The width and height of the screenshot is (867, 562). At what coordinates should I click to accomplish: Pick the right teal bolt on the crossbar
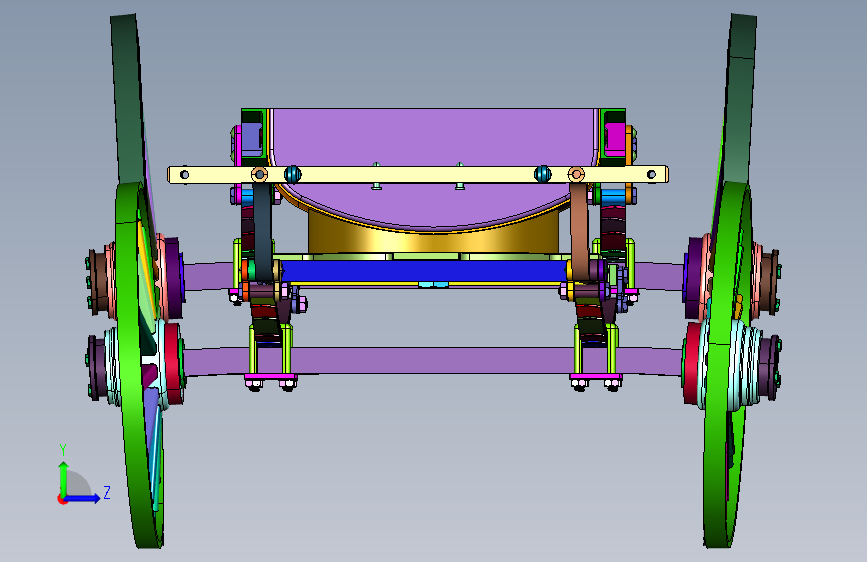pyautogui.click(x=543, y=174)
